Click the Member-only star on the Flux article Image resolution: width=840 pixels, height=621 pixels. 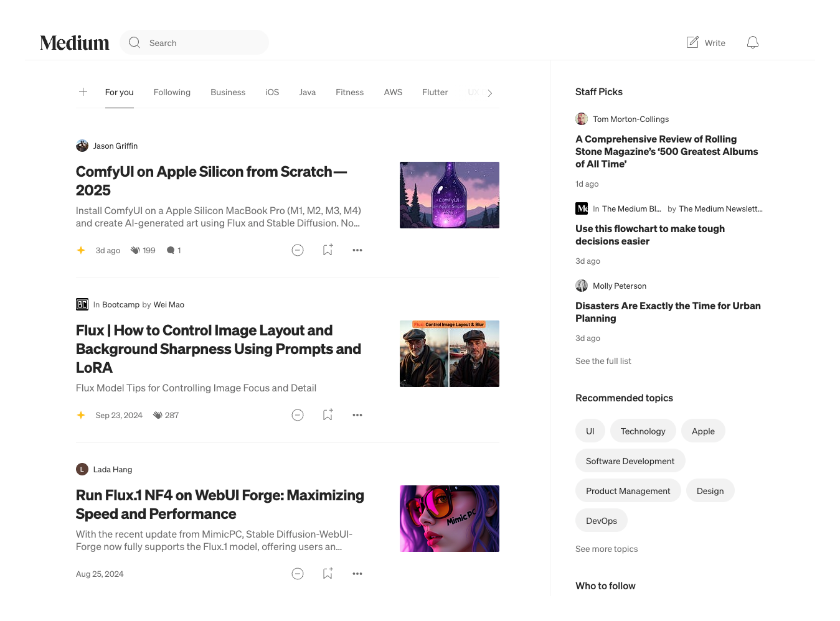[x=81, y=415]
